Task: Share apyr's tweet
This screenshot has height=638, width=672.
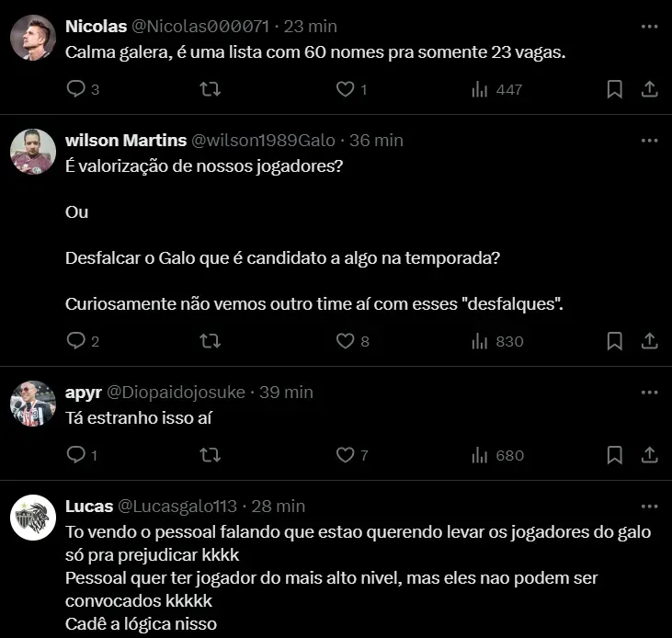Action: pyautogui.click(x=648, y=455)
